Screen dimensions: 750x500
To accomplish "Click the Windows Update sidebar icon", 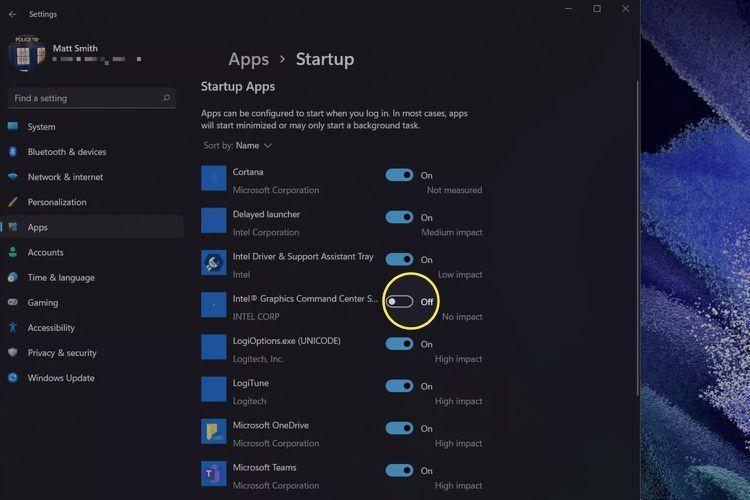I will pyautogui.click(x=13, y=378).
